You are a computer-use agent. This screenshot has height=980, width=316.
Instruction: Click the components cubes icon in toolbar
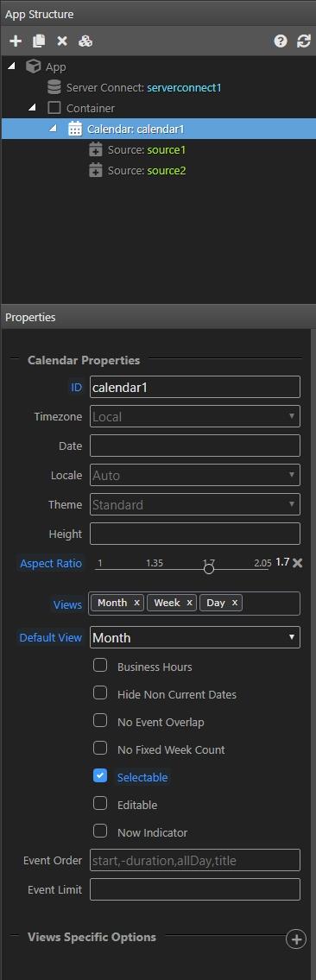click(x=85, y=41)
